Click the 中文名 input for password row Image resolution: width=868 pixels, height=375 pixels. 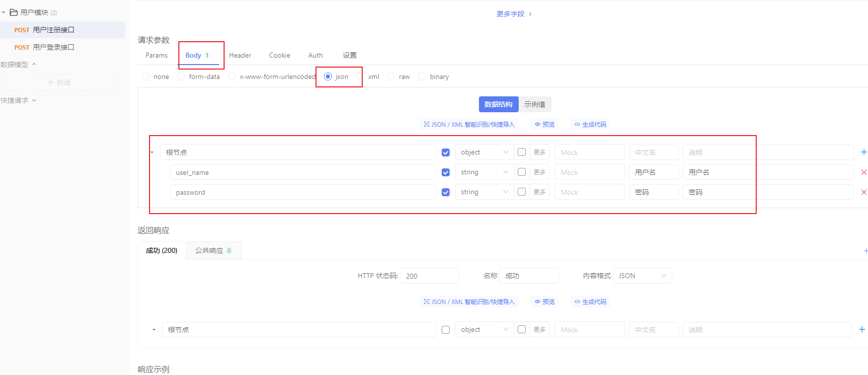654,192
